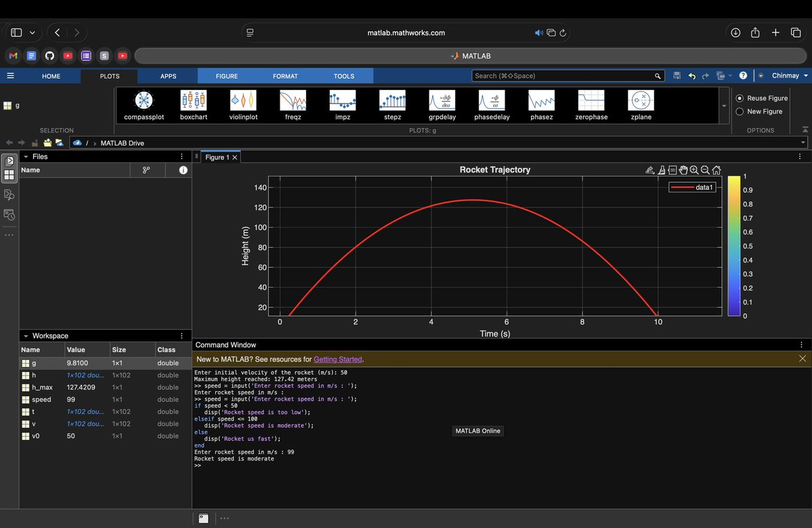Select the compassplot plot type
The image size is (812, 528).
click(144, 106)
